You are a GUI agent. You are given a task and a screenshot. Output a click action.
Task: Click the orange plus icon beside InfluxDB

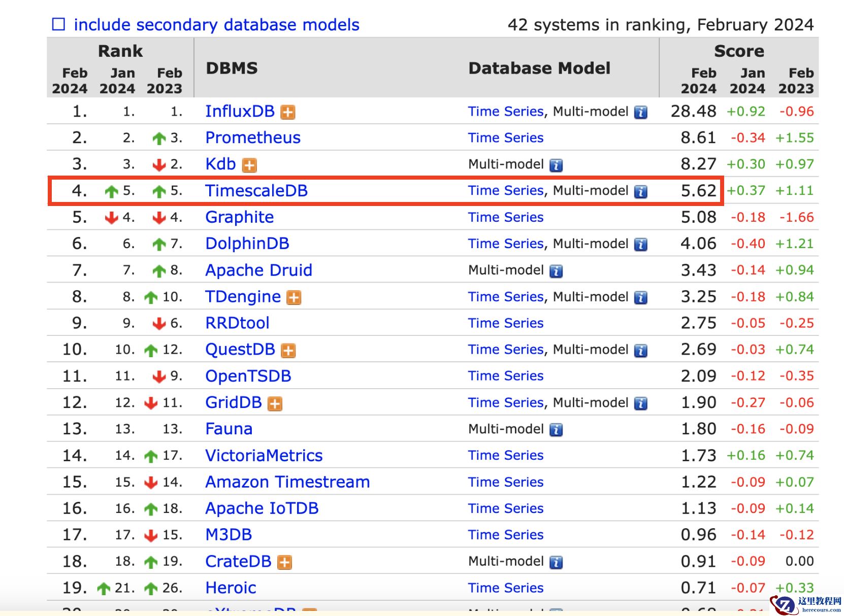point(288,112)
